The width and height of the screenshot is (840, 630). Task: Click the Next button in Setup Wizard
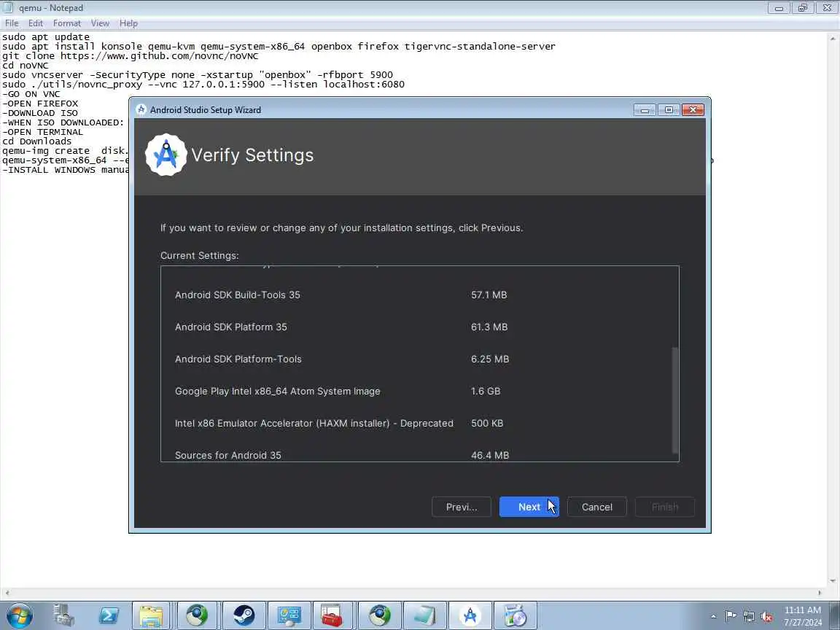pos(529,507)
